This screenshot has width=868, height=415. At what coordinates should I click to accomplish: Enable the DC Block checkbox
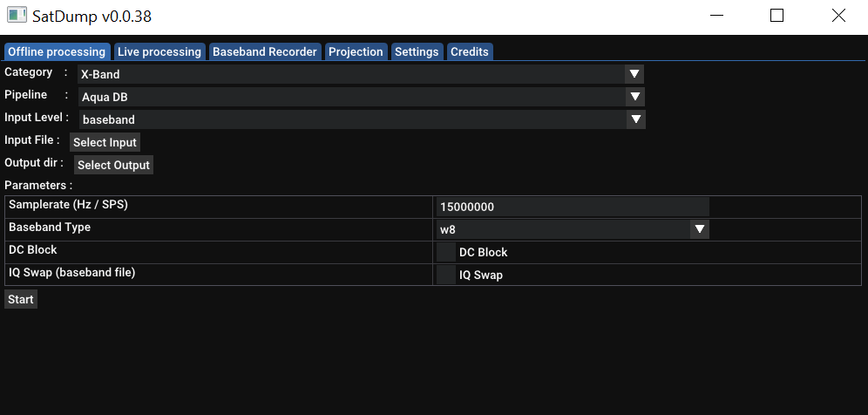pyautogui.click(x=446, y=253)
